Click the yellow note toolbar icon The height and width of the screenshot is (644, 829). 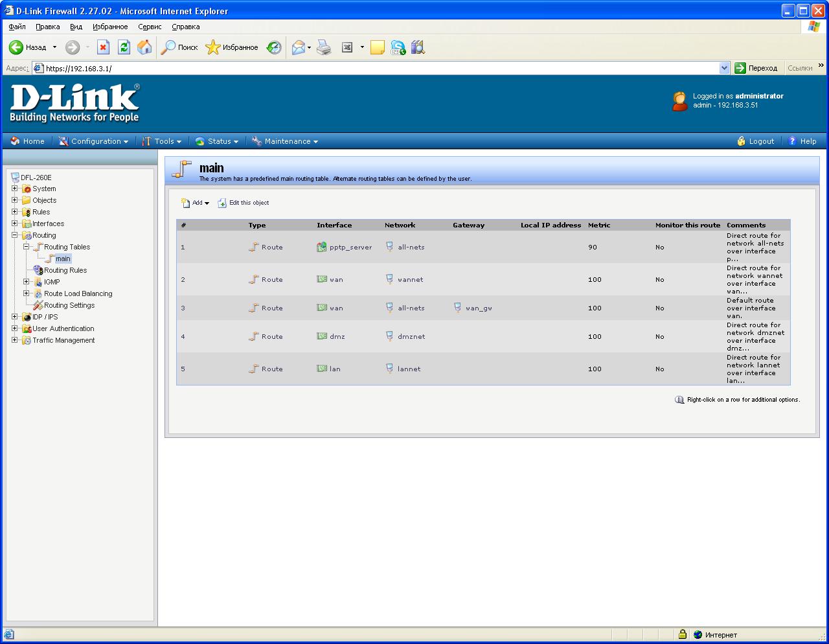pos(378,47)
